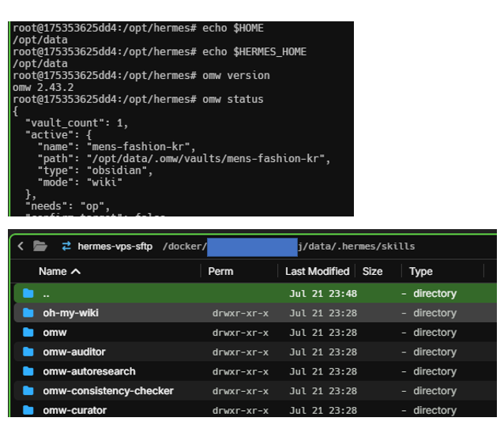
Task: Click the "needs": "op" line
Action: click(67, 206)
